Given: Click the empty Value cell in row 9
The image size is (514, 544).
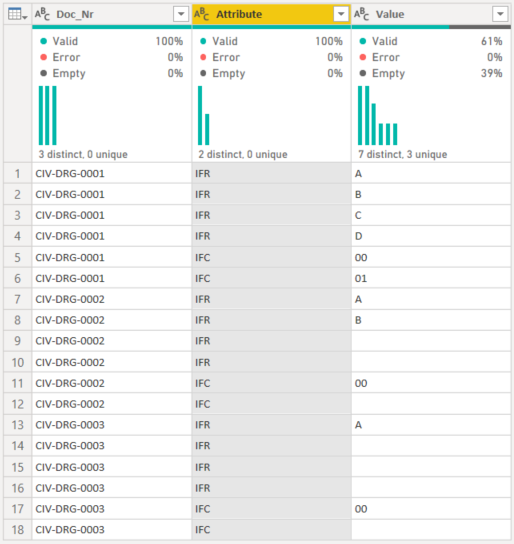Looking at the screenshot, I should [431, 341].
